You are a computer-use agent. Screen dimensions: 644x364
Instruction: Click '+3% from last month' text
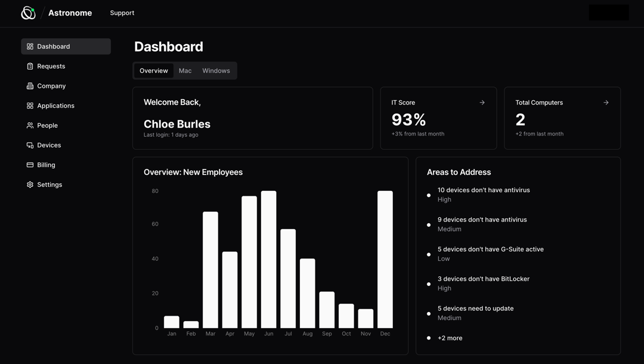[417, 134]
